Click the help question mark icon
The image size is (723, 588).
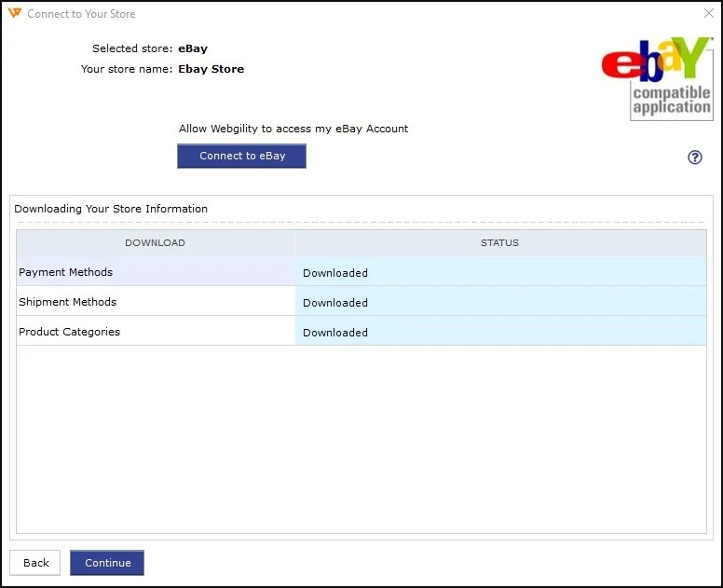click(694, 157)
